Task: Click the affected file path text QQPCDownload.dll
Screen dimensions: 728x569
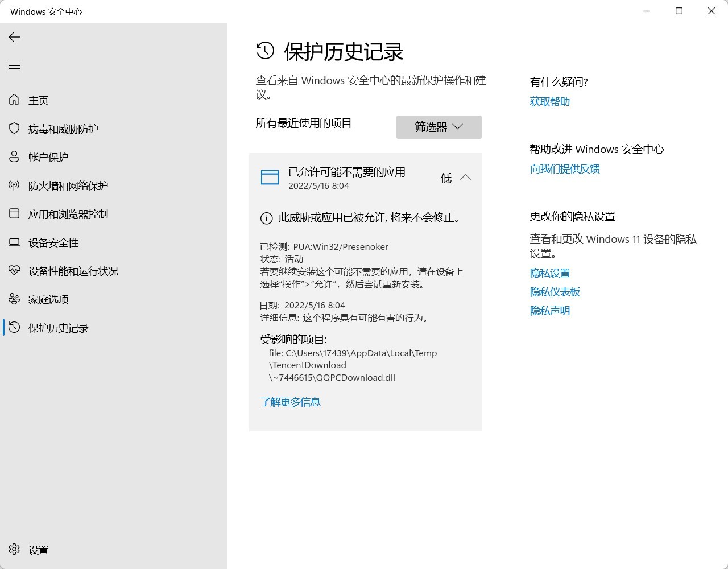Action: pos(355,377)
